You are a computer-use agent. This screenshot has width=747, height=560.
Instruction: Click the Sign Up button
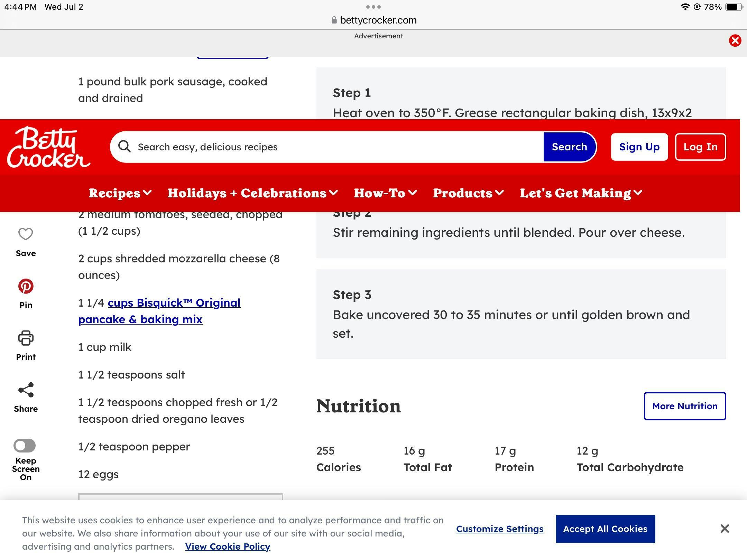639,147
